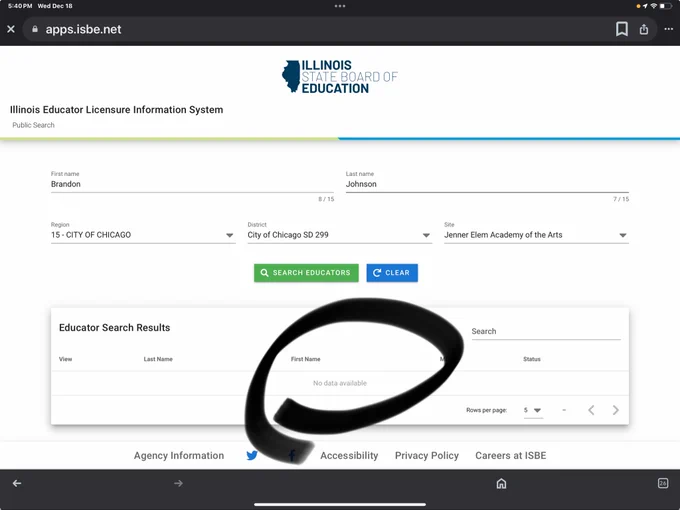This screenshot has height=510, width=680.
Task: Open the share sheet icon
Action: click(x=644, y=29)
